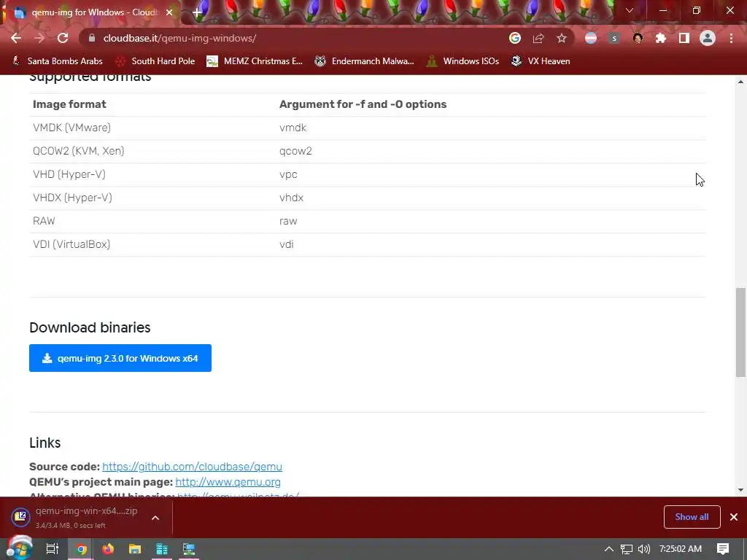This screenshot has width=747, height=560.
Task: Click the avatar face extension icon
Action: coord(638,38)
